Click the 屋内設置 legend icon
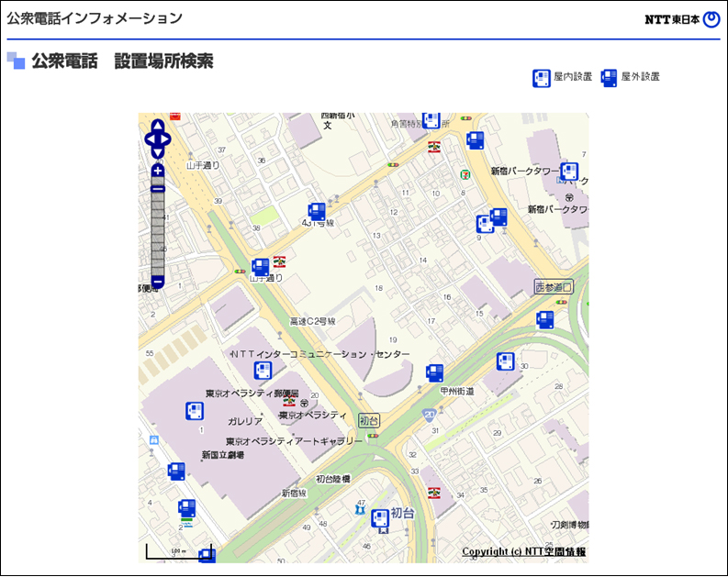 [542, 78]
